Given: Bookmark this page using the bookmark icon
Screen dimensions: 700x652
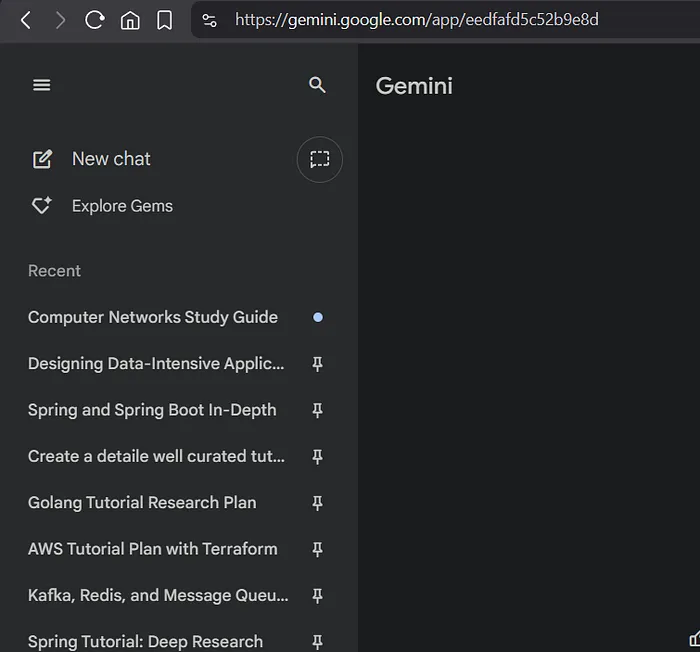Looking at the screenshot, I should click(165, 20).
